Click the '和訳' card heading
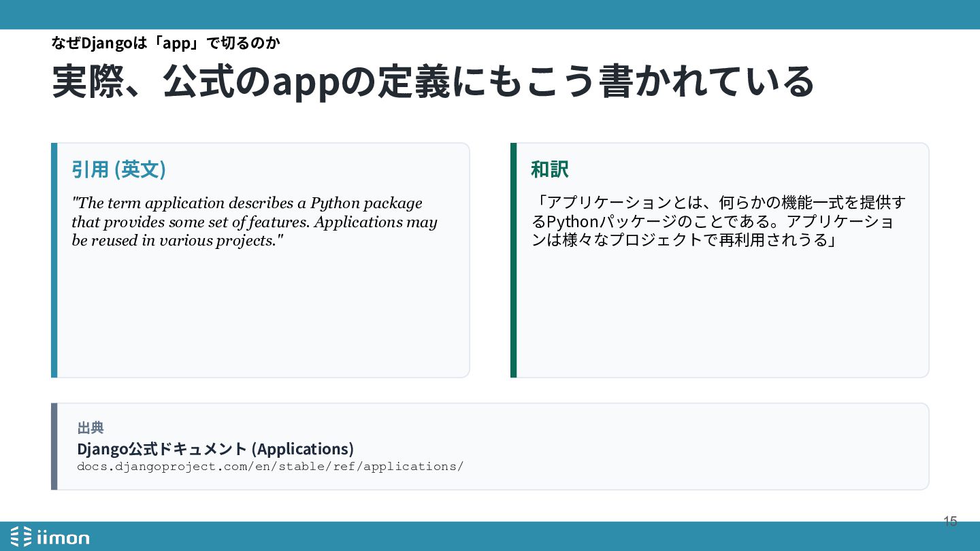The image size is (980, 551). 550,169
